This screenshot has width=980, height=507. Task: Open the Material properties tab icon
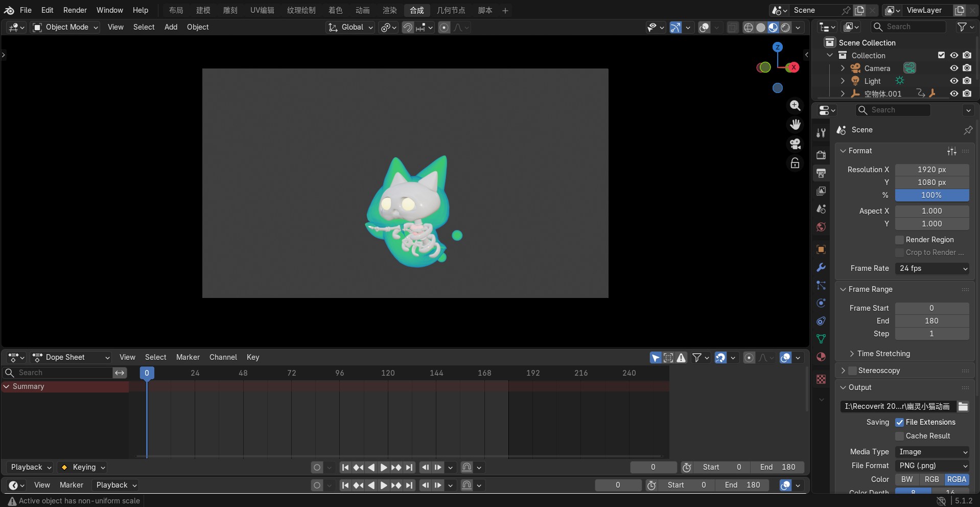[x=821, y=357]
